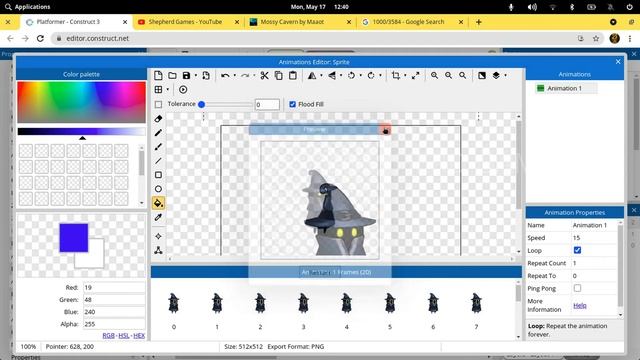Click the import frames file icon
640x360 pixels.
(206, 76)
